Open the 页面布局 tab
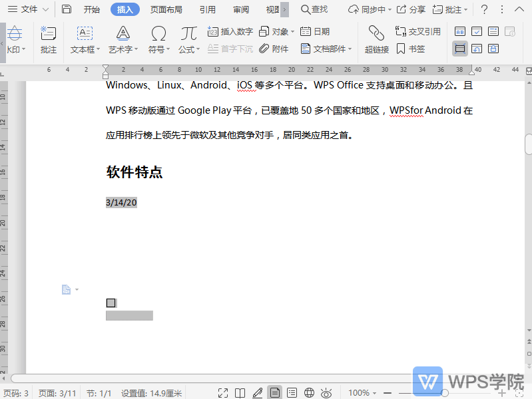 166,9
